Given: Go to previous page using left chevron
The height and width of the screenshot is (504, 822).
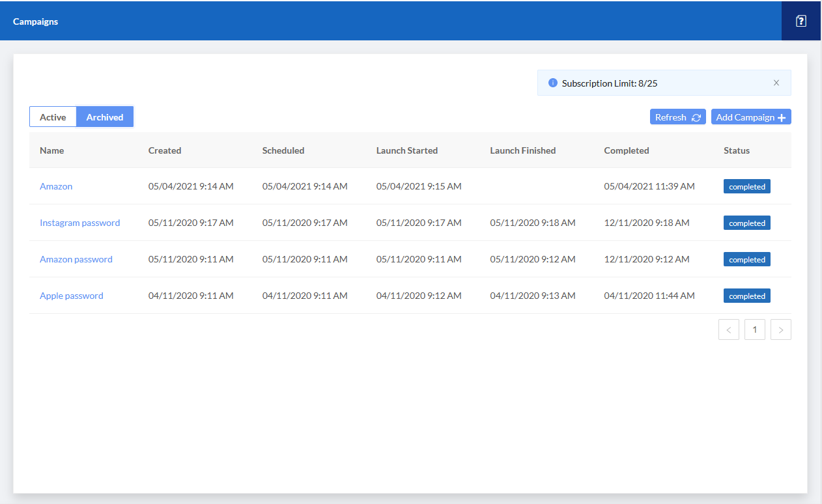Looking at the screenshot, I should pyautogui.click(x=728, y=329).
